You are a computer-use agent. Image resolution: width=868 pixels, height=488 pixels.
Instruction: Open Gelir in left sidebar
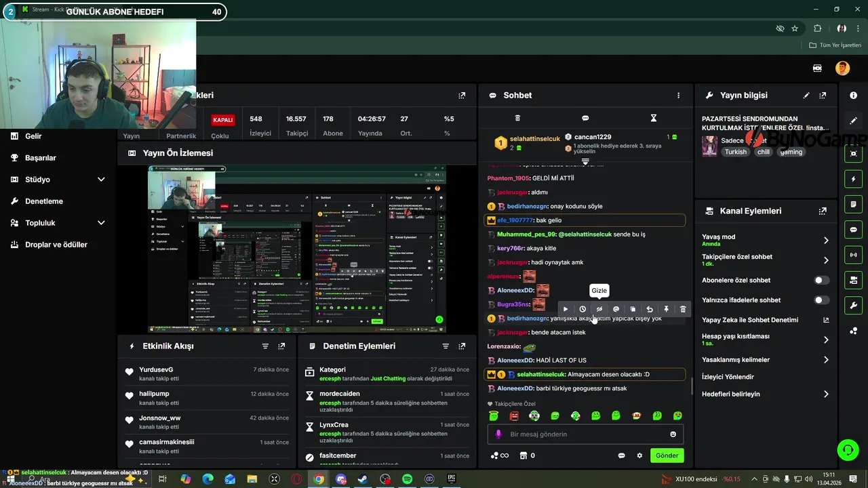33,136
